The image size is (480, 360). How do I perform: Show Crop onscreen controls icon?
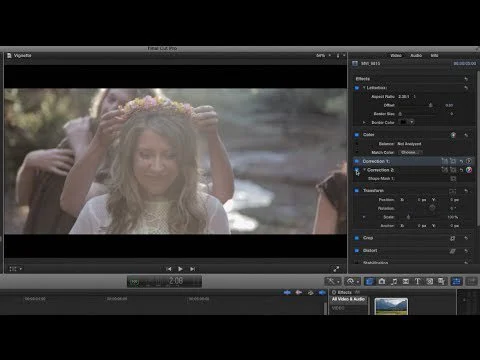(452, 238)
